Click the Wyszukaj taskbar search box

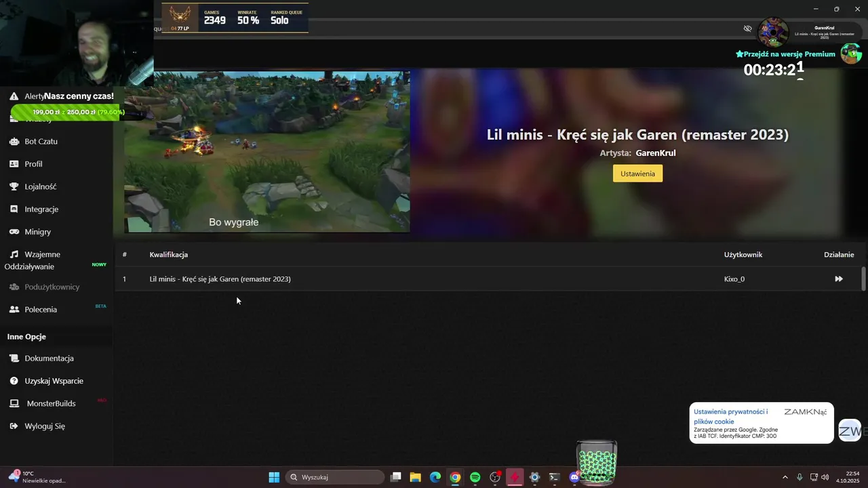[x=335, y=477]
